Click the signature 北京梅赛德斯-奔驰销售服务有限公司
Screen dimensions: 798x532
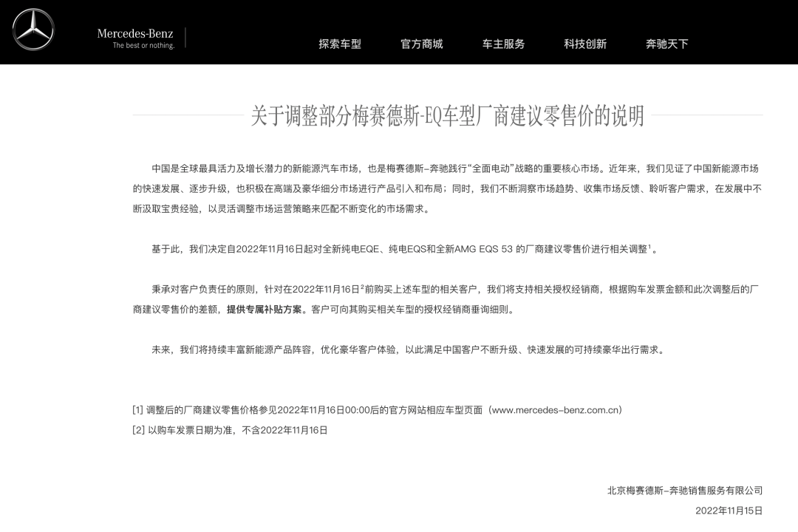tap(684, 491)
